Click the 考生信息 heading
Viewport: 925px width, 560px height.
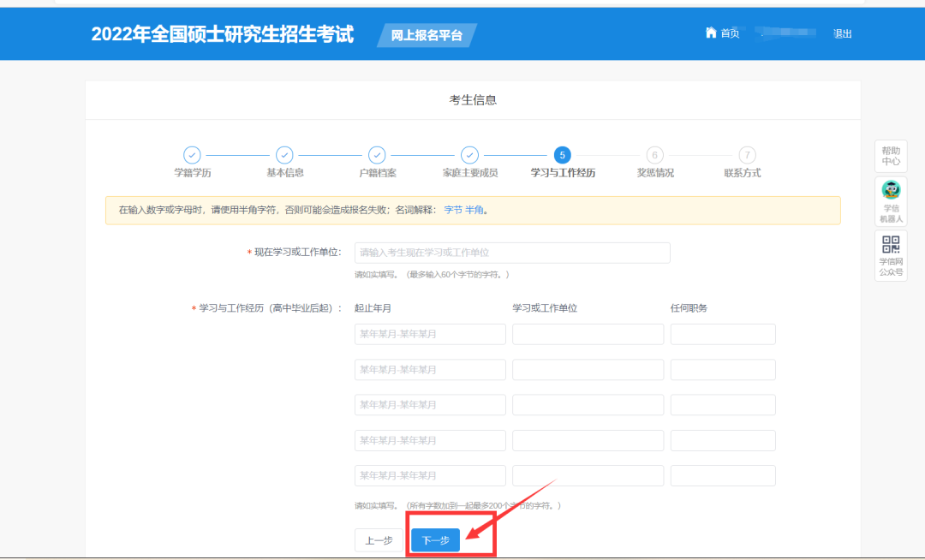click(473, 100)
